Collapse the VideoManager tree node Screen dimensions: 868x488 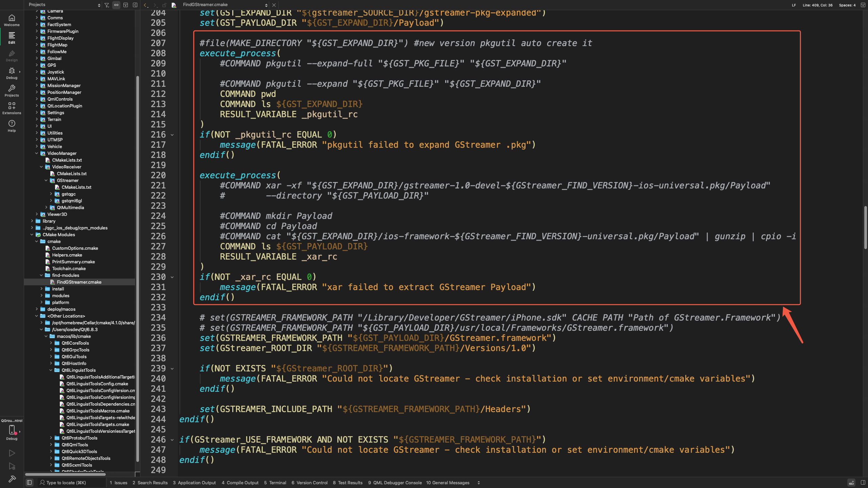coord(37,153)
